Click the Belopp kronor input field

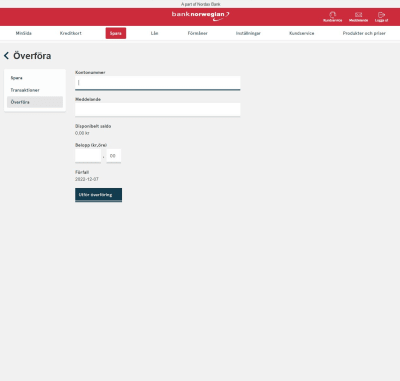pyautogui.click(x=88, y=156)
